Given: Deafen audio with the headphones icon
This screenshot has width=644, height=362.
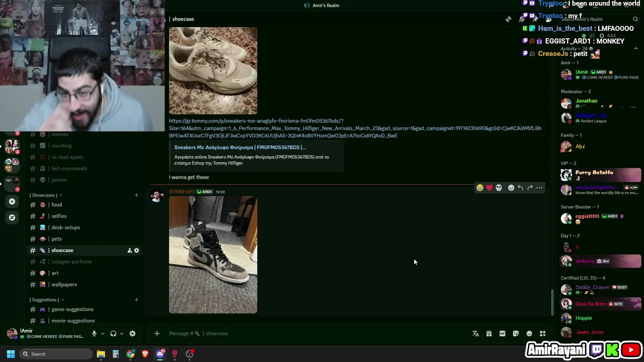Looking at the screenshot, I should 113,334.
